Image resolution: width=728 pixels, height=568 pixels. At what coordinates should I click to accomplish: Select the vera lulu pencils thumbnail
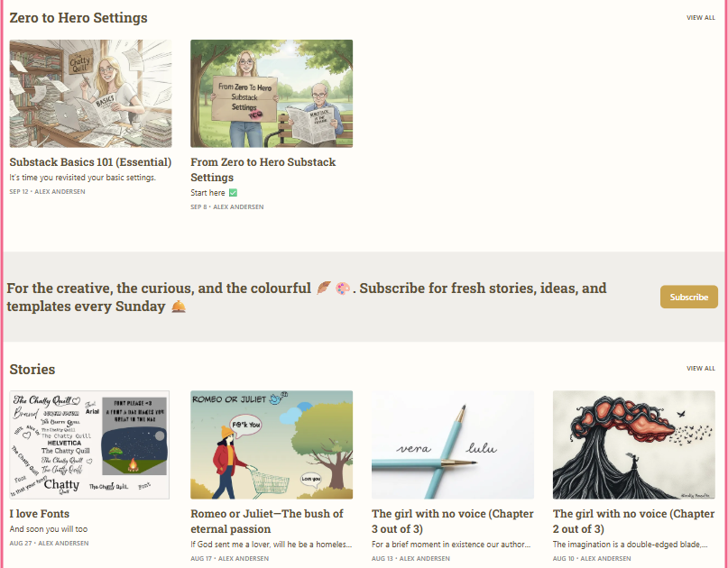pyautogui.click(x=453, y=444)
